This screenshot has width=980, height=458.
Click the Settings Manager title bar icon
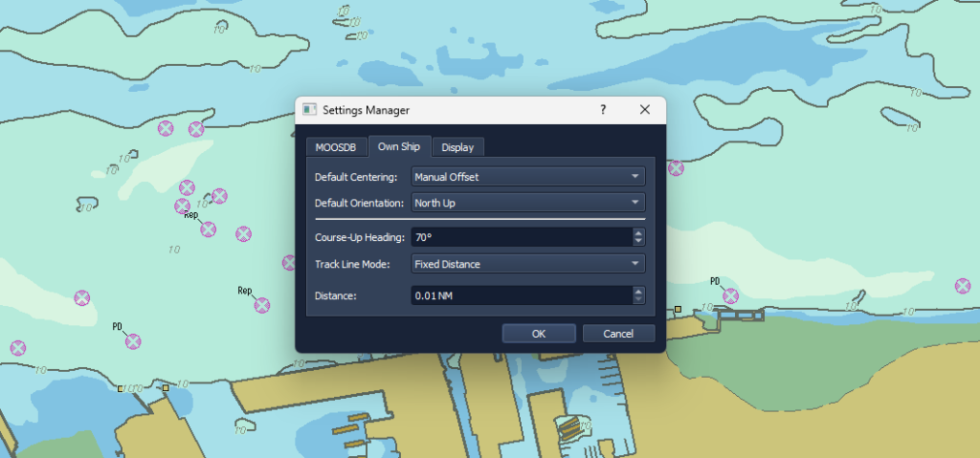click(x=309, y=110)
